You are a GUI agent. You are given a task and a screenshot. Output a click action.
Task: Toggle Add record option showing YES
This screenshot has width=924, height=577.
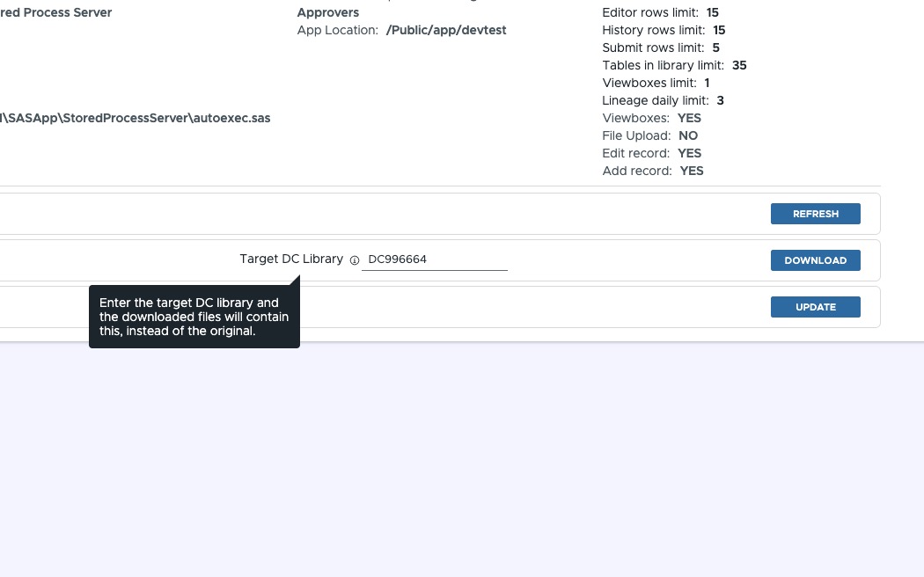[x=692, y=171]
